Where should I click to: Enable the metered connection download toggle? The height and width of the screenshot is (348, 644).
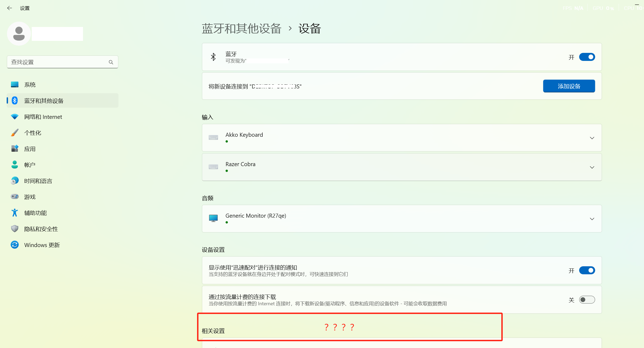587,300
